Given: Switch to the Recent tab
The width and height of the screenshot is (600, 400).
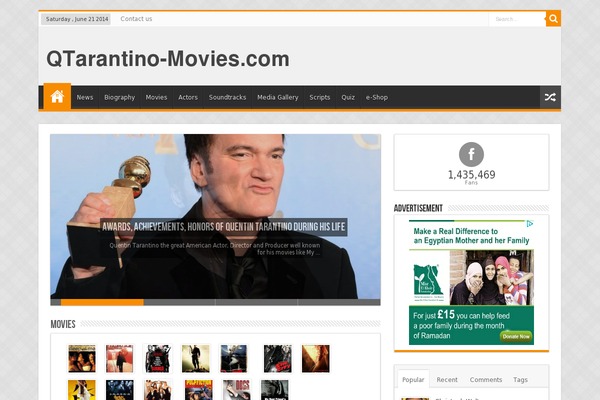Looking at the screenshot, I should [447, 379].
